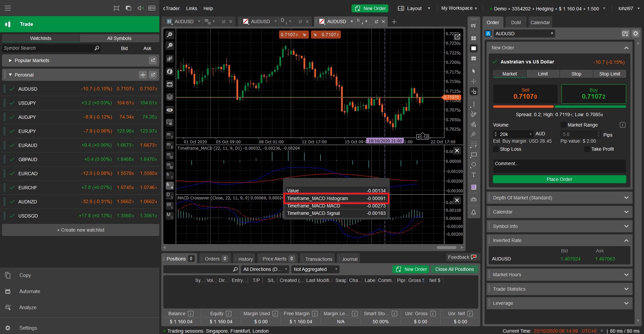
Task: Expand the Market Hours section
Action: coord(559,275)
